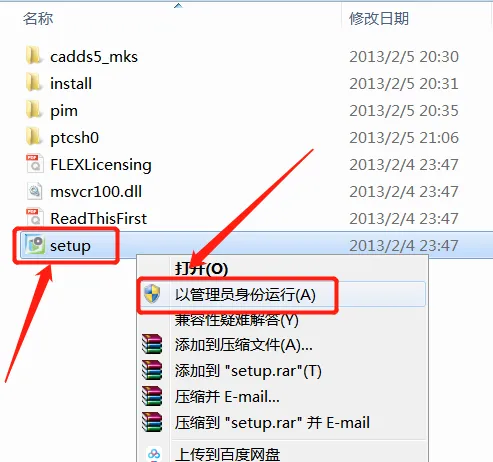Screen dimensions: 493x462
Task: Choose 打开(O) from the context menu
Action: pyautogui.click(x=201, y=269)
